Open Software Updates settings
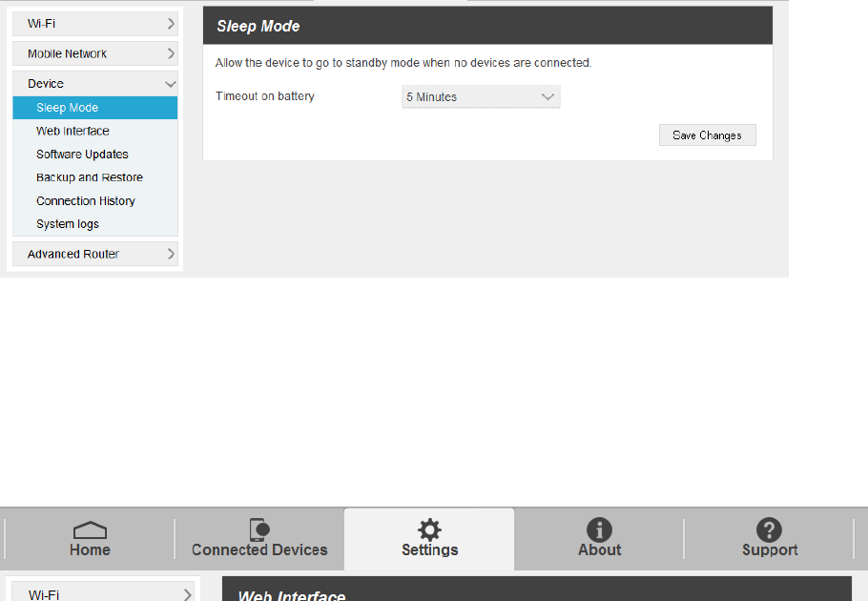868x601 pixels. 95,155
